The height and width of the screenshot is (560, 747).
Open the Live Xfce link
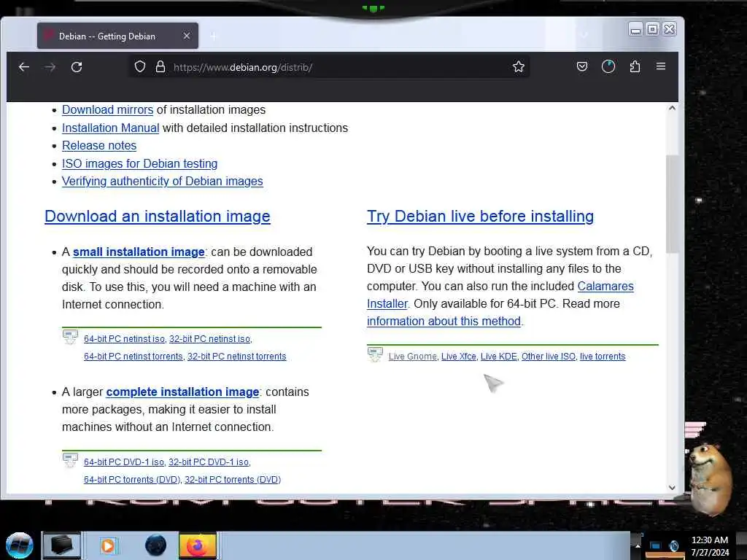pos(459,357)
